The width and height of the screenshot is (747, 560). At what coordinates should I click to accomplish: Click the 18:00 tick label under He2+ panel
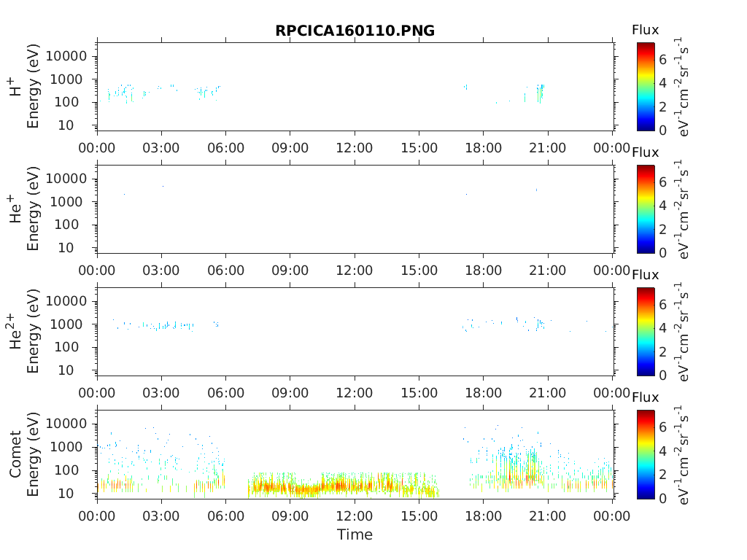click(x=484, y=393)
